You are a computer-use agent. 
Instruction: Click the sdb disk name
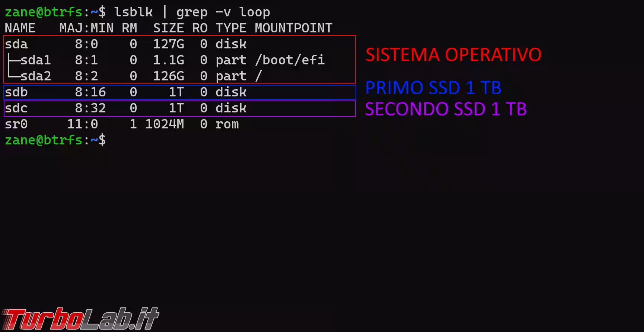[16, 92]
